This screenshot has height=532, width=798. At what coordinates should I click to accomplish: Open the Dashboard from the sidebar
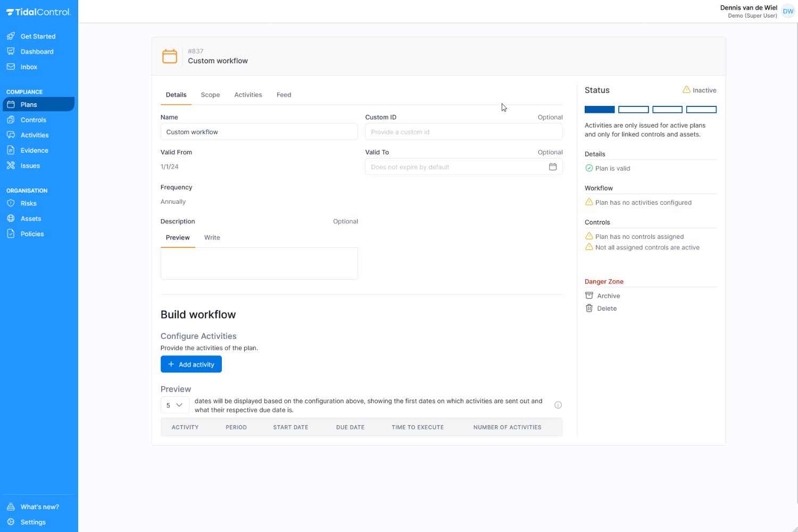click(x=37, y=51)
